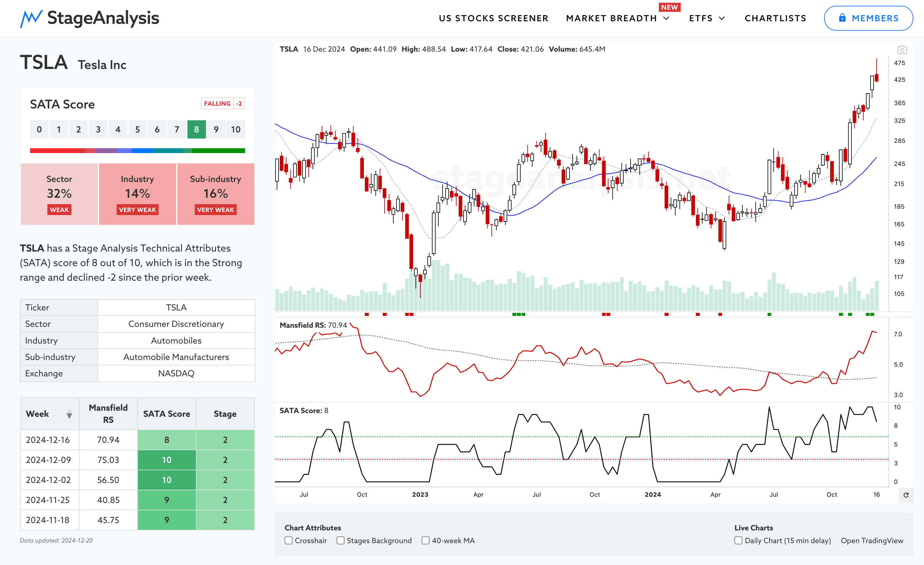This screenshot has height=565, width=924.
Task: Click Mansfield RS value 75.03
Action: [108, 460]
